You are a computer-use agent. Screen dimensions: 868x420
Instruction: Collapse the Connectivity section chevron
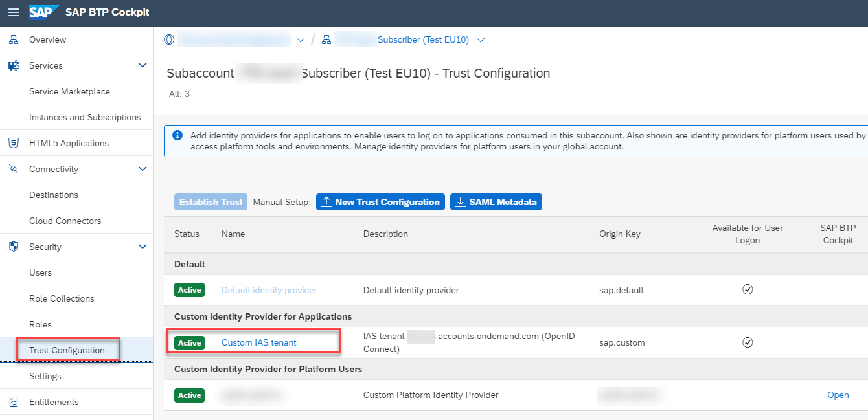click(x=143, y=169)
